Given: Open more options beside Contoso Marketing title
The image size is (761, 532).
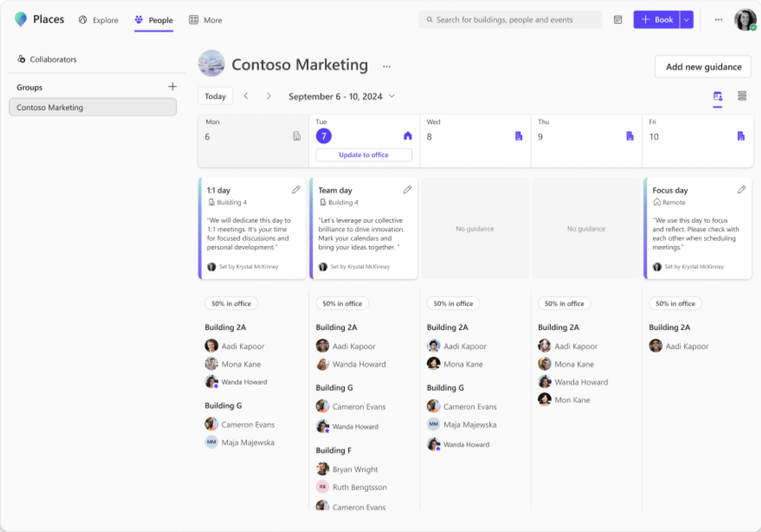Looking at the screenshot, I should pos(386,66).
